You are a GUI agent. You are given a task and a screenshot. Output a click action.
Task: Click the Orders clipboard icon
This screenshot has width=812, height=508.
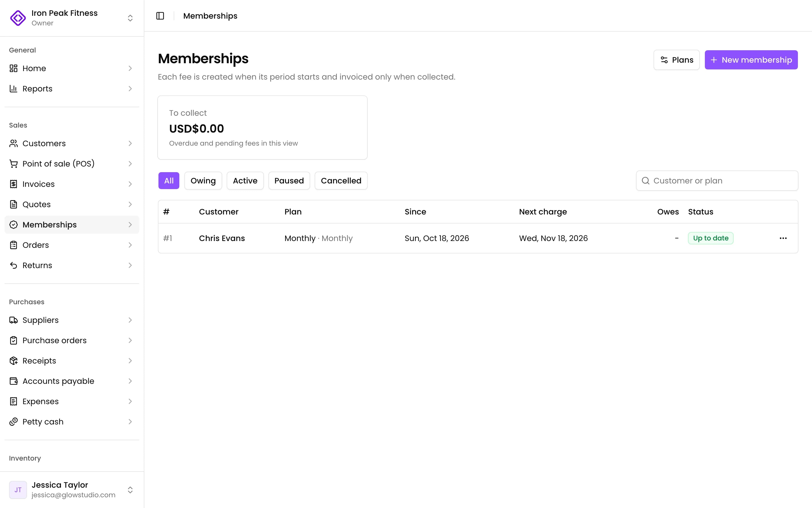pos(14,245)
